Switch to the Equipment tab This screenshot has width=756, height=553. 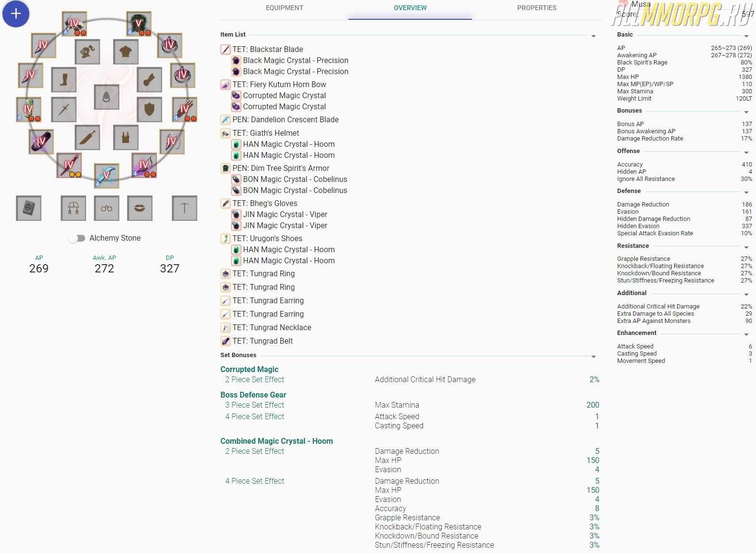tap(284, 8)
